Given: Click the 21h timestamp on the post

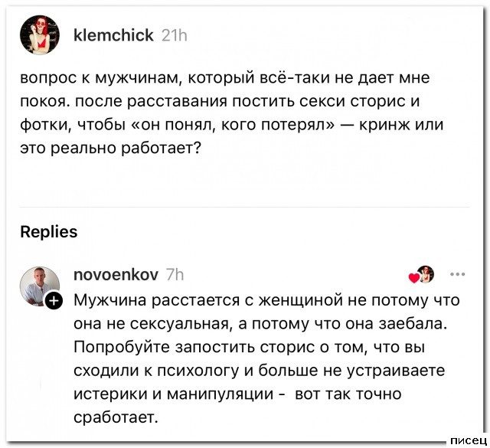Looking at the screenshot, I should pyautogui.click(x=175, y=35).
